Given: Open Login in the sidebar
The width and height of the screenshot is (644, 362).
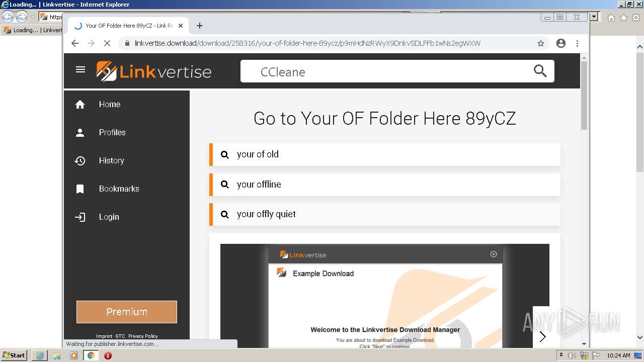Looking at the screenshot, I should pyautogui.click(x=109, y=217).
